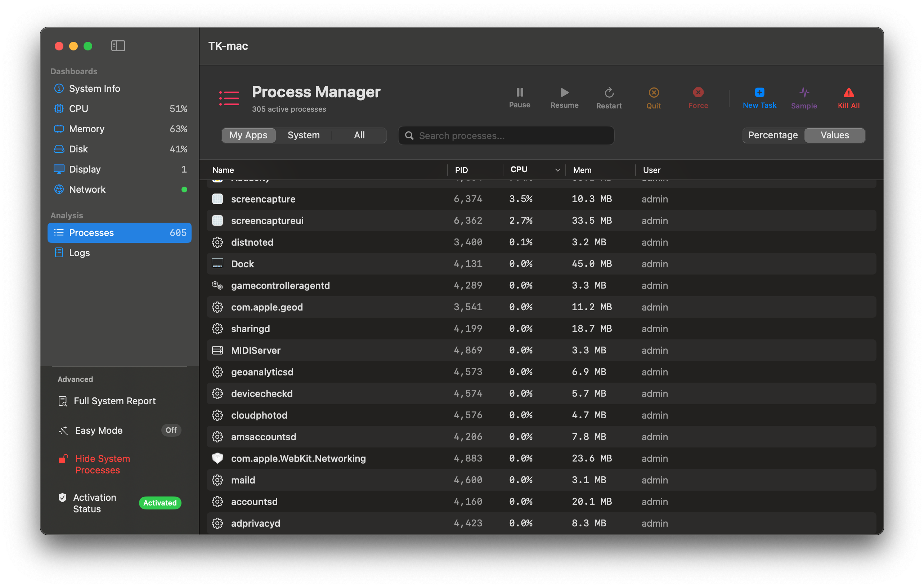924x588 pixels.
Task: Sample the selected process
Action: (x=804, y=97)
